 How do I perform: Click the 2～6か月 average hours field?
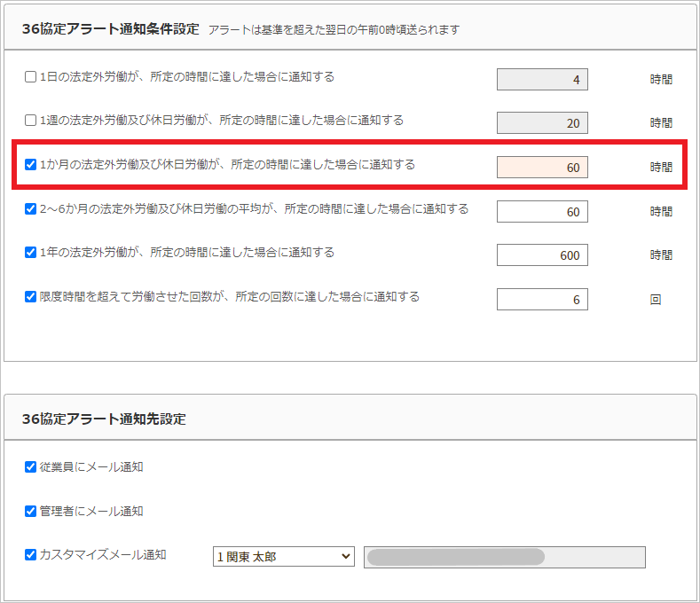click(542, 211)
